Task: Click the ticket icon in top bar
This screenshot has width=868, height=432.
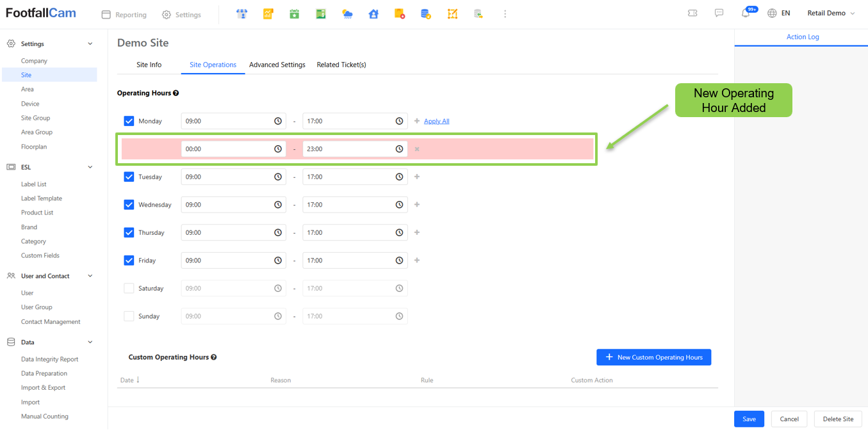Action: tap(692, 13)
